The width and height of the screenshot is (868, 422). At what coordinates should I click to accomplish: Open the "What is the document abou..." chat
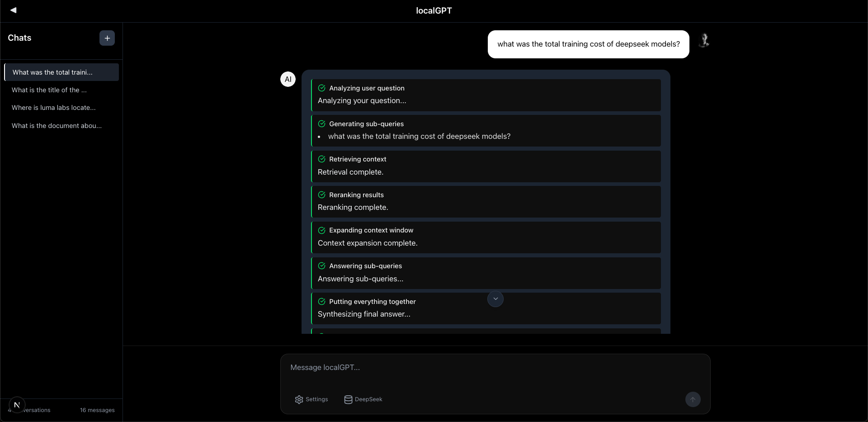[x=57, y=126]
